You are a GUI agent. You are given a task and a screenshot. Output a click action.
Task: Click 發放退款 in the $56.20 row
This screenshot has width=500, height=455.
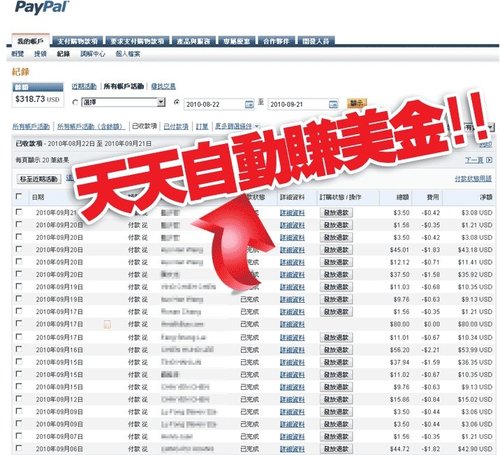tap(336, 350)
